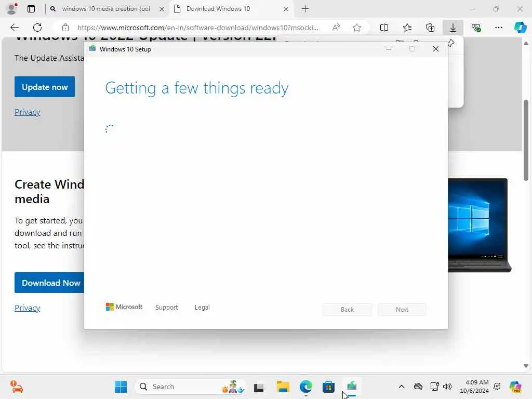Select Windows 10 Setup taskbar icon

(x=352, y=386)
